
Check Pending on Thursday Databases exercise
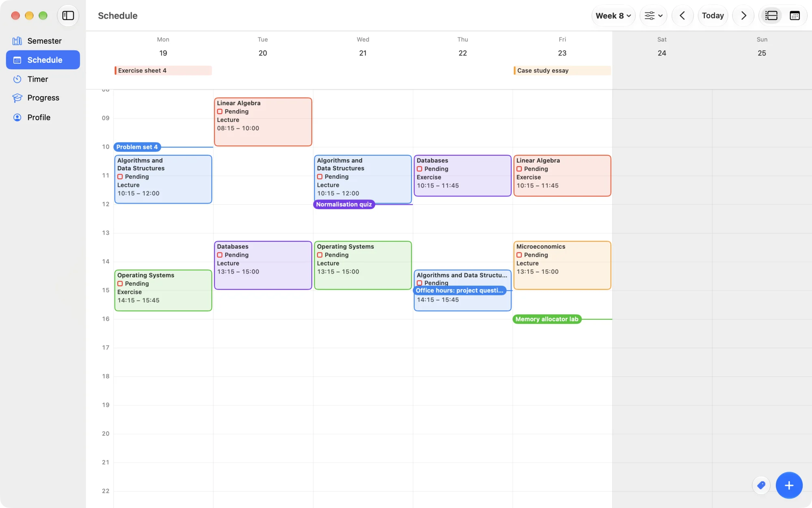point(419,169)
